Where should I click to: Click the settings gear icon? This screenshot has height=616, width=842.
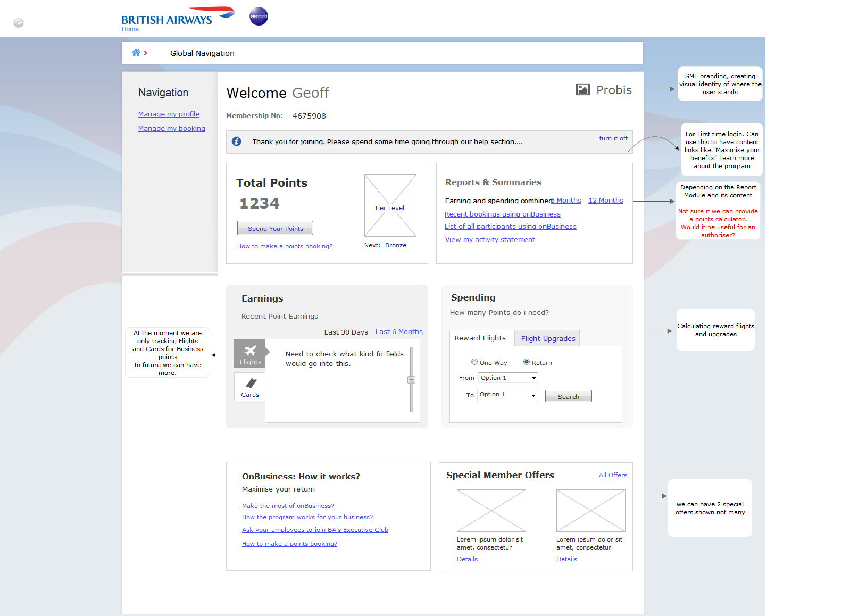click(x=19, y=23)
